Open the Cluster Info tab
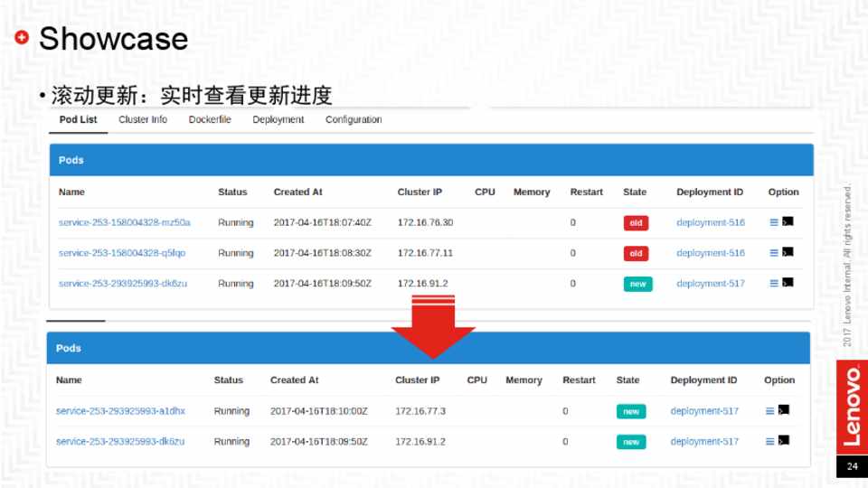 pyautogui.click(x=143, y=119)
